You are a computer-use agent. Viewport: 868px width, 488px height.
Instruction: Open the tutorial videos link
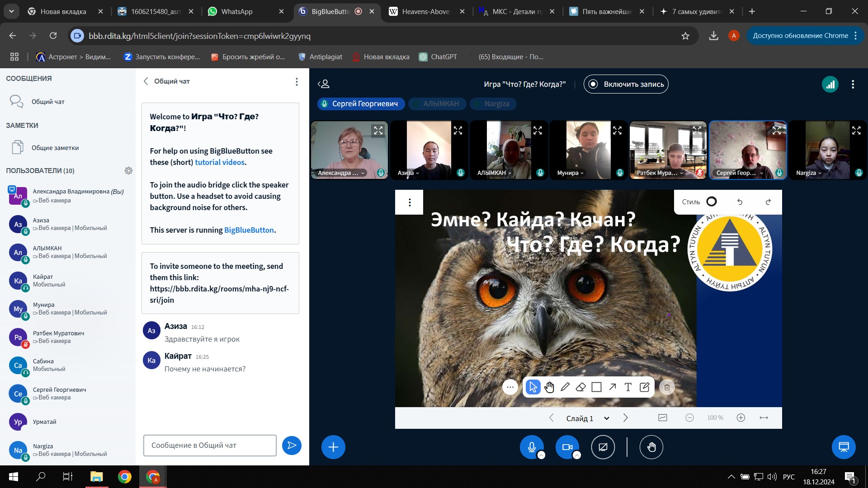click(219, 162)
